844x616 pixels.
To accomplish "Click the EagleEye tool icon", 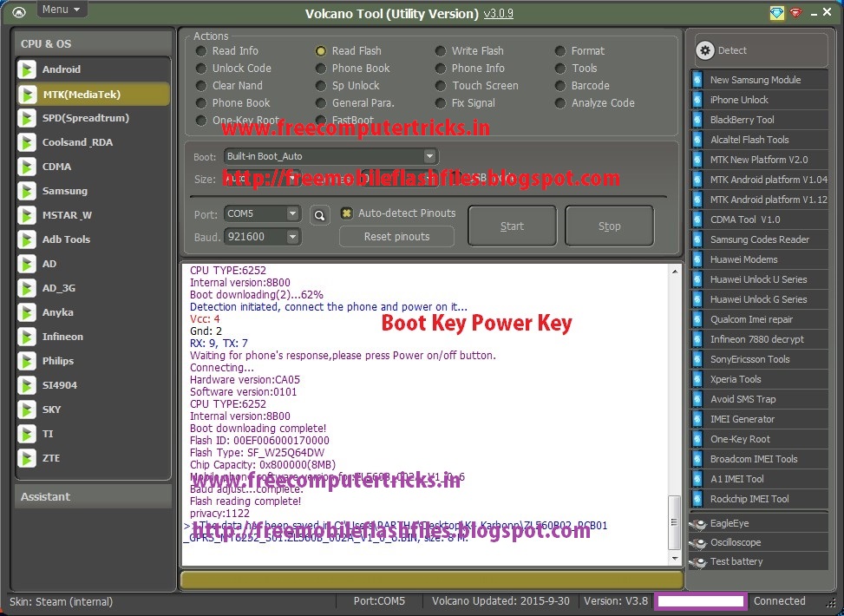I will [x=698, y=524].
